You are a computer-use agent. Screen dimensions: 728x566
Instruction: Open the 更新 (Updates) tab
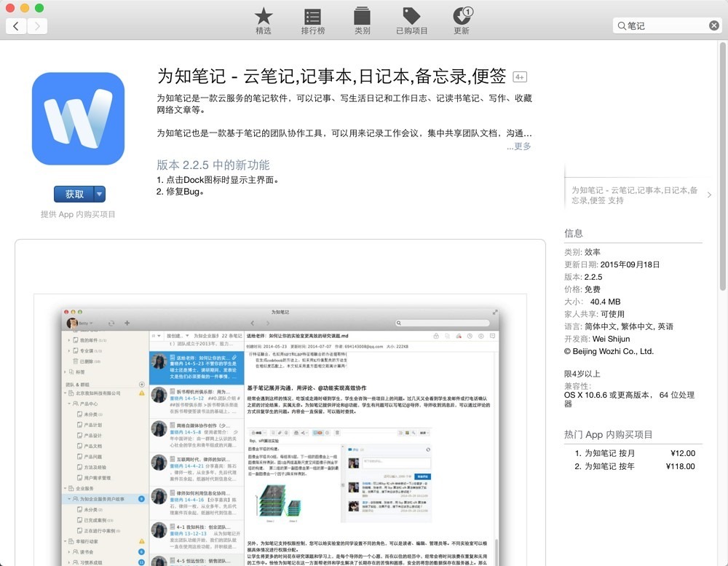(462, 21)
